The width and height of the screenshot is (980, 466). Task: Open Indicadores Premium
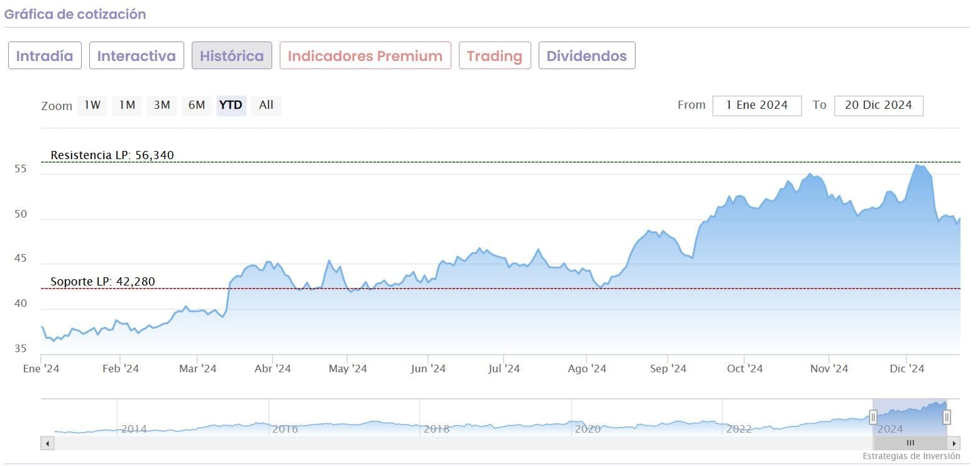click(365, 56)
